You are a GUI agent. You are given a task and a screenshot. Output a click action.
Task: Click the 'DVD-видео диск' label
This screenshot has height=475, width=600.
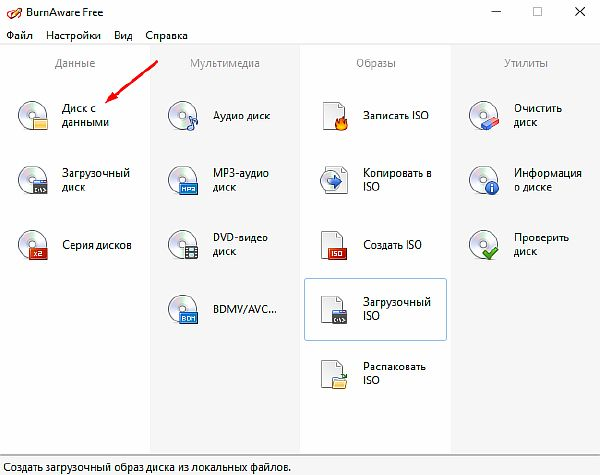pos(240,245)
